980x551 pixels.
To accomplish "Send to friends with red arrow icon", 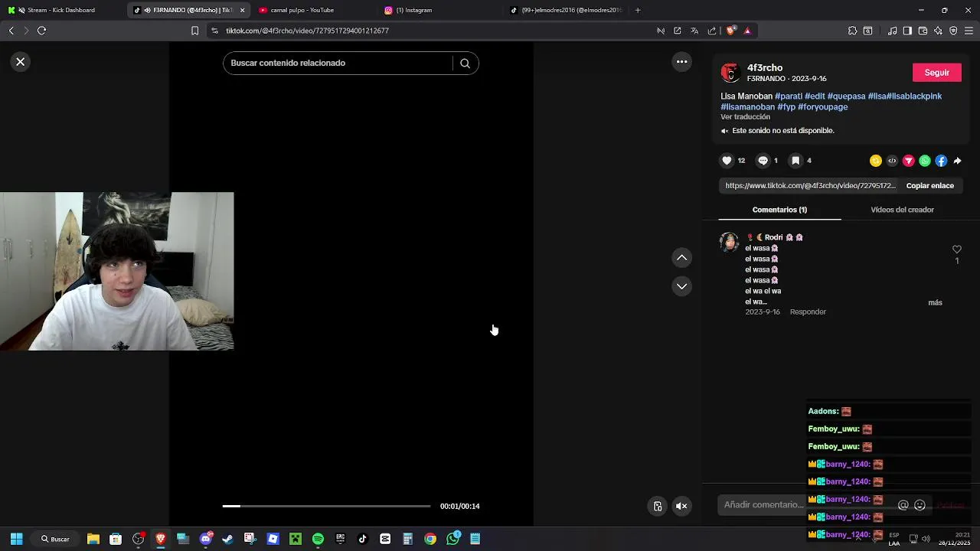I will (909, 161).
